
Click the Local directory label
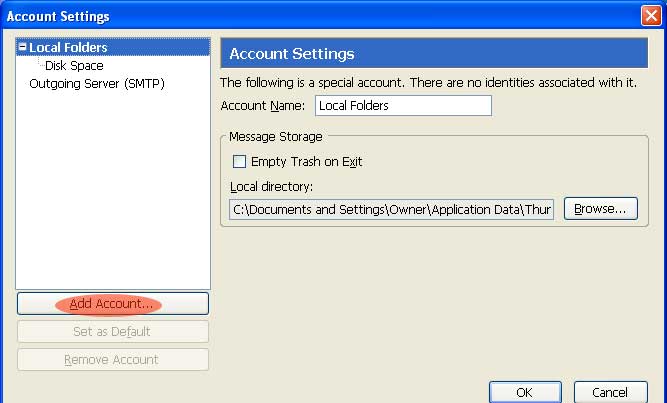[x=272, y=187]
